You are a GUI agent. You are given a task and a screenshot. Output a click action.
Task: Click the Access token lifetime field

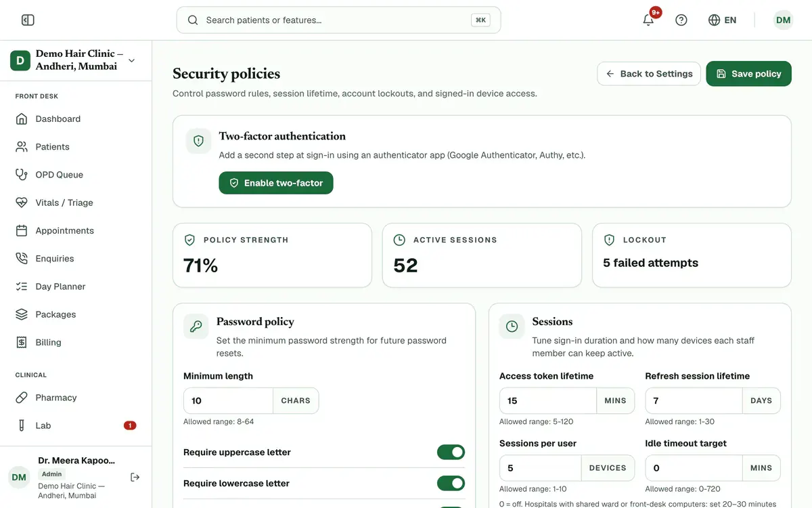547,401
